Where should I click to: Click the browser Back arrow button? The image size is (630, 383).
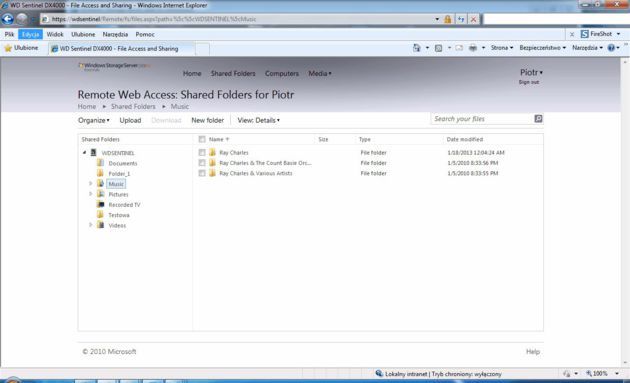coord(8,19)
